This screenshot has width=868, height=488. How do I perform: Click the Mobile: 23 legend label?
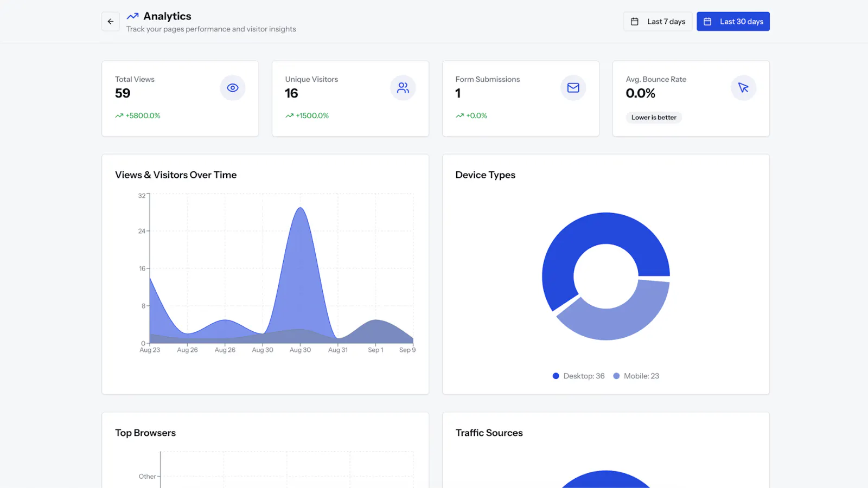click(641, 376)
